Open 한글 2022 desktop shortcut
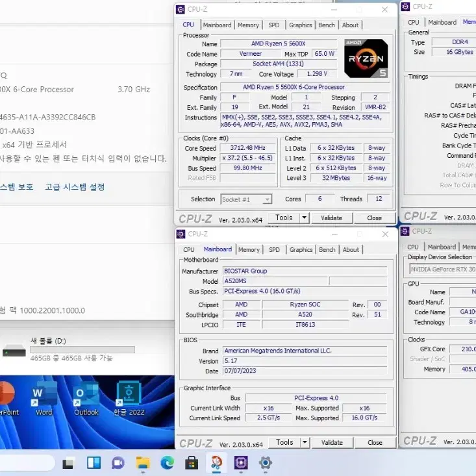Screen dimensions: 476x476 (x=129, y=399)
